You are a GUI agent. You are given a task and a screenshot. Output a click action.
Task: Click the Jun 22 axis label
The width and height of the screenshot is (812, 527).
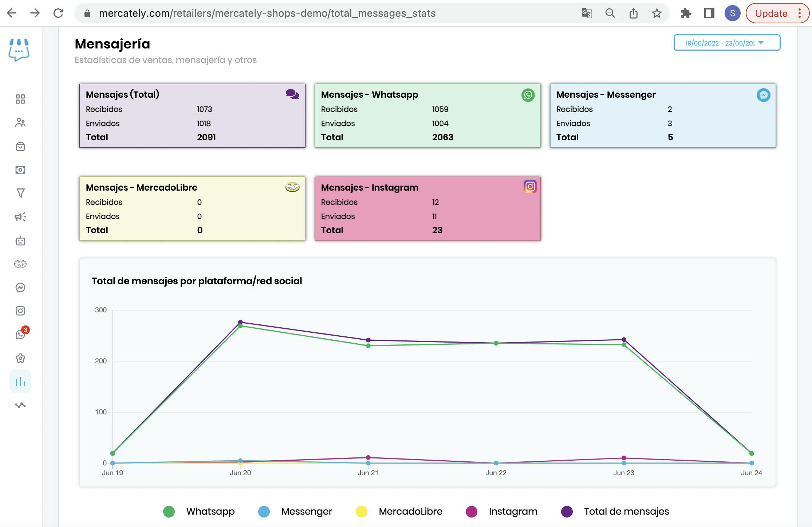tap(496, 473)
